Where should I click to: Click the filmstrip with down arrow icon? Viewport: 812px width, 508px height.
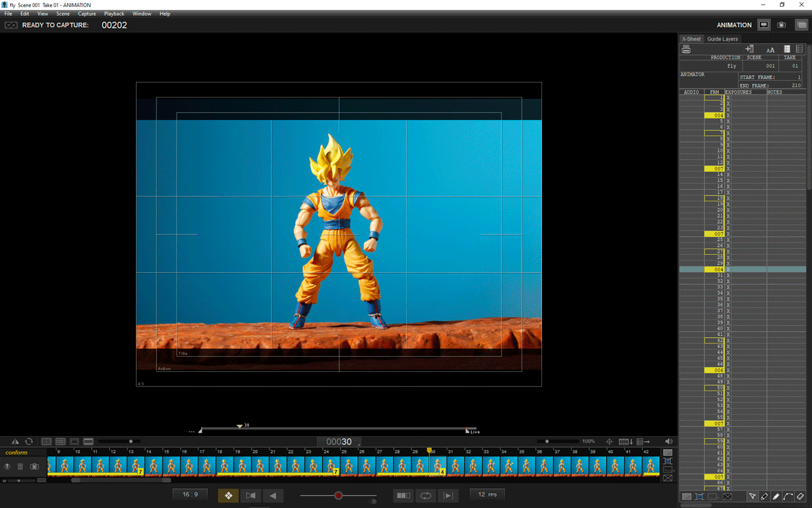(x=625, y=442)
